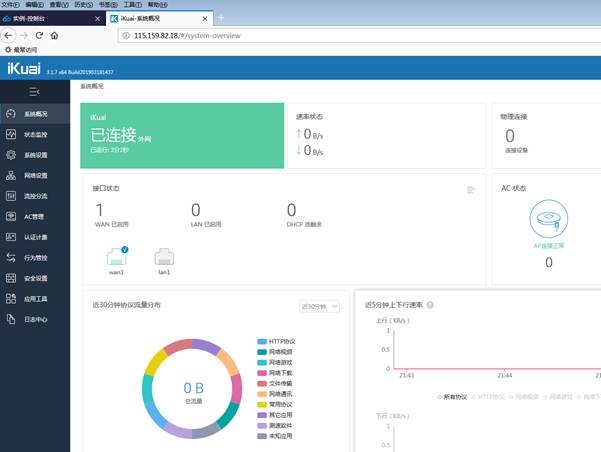
Task: Click the wan1 port icon
Action: coord(117,256)
